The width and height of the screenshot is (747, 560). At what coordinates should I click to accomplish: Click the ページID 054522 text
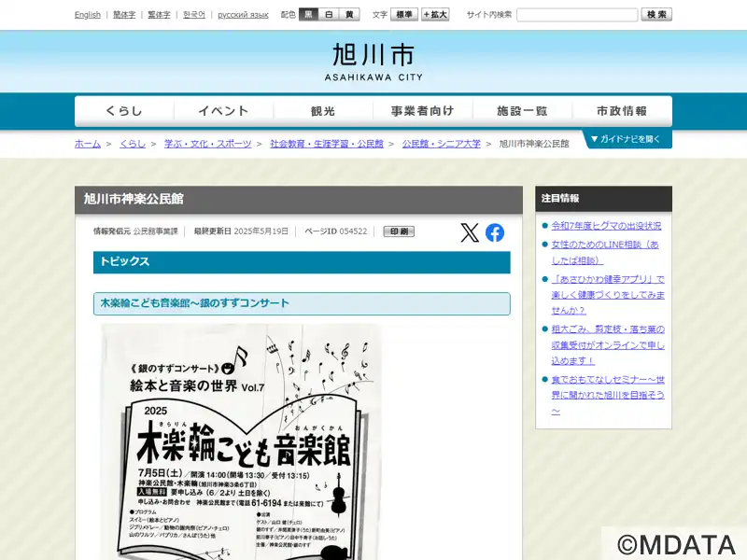pyautogui.click(x=336, y=231)
